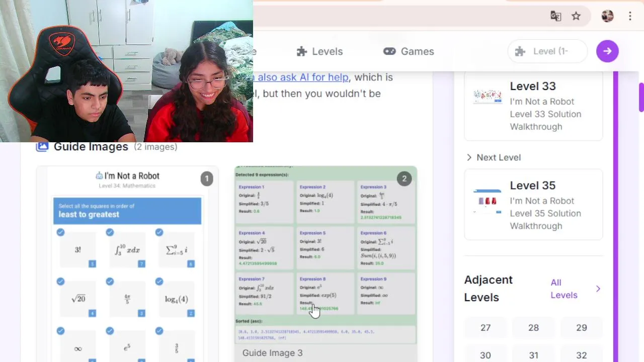This screenshot has height=362, width=644.
Task: Open the Chrome profile avatar
Action: (607, 16)
